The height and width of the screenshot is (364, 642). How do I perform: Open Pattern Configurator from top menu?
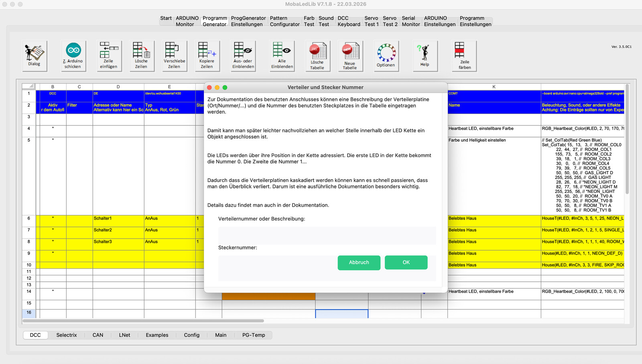(x=284, y=21)
